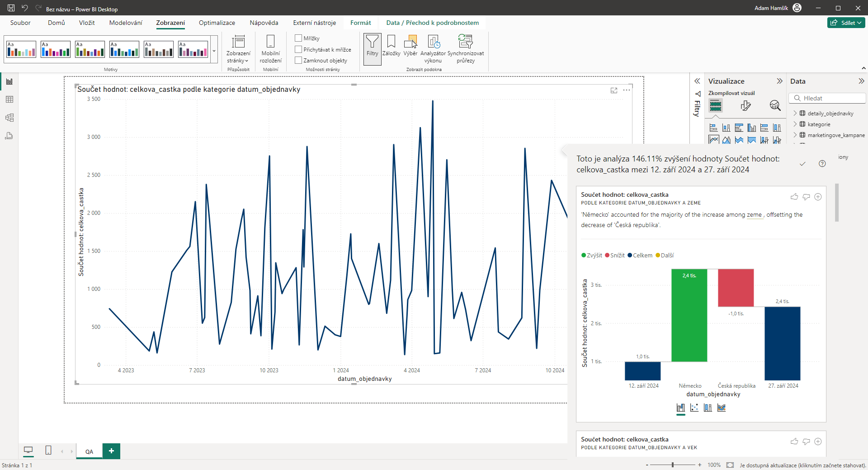Open the Modelování ribbon tab
The height and width of the screenshot is (470, 868).
pyautogui.click(x=126, y=23)
